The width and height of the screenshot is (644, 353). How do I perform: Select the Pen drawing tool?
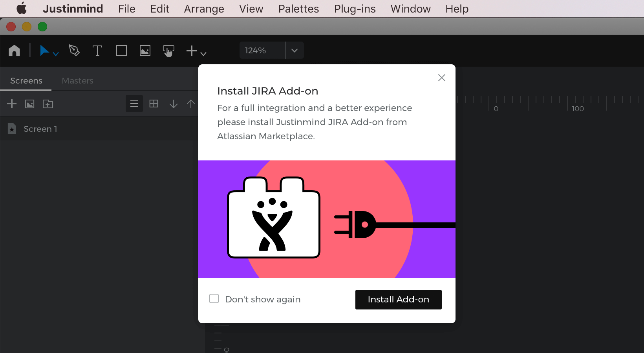(x=74, y=50)
